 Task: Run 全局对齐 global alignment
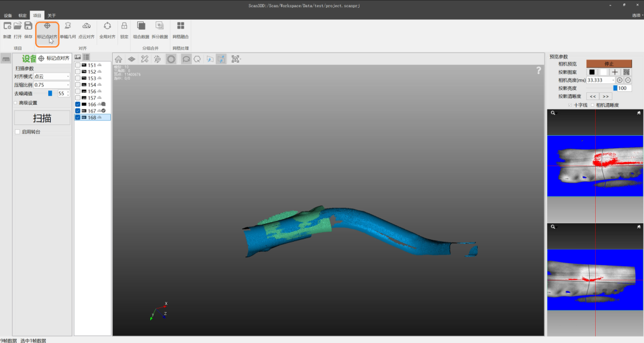pyautogui.click(x=107, y=30)
